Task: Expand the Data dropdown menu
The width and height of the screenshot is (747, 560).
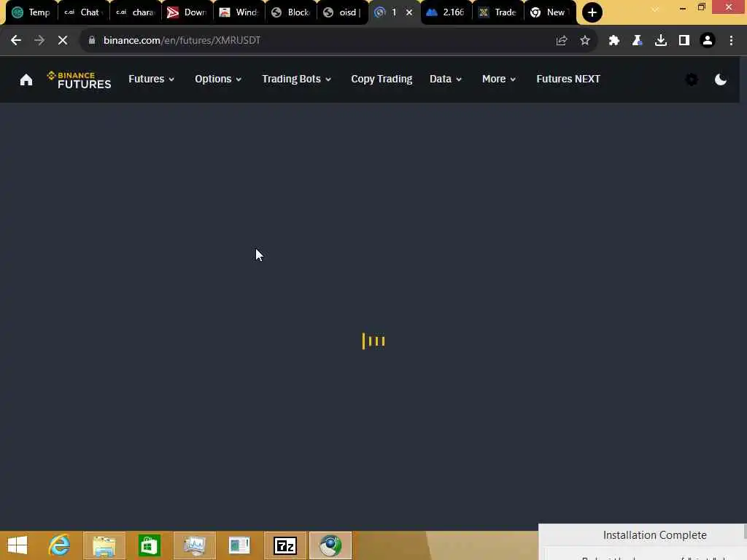Action: click(446, 79)
